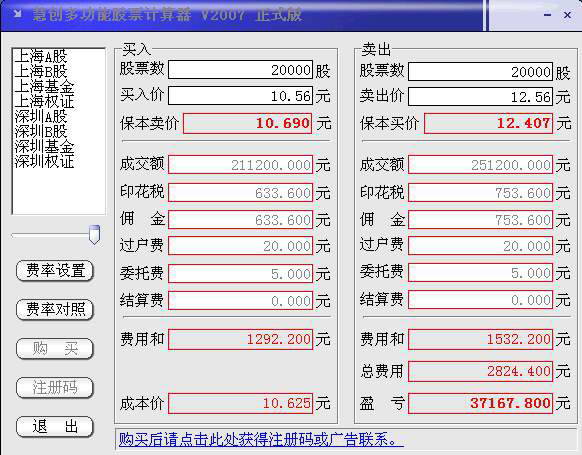Click the title bar system menu icon
582x455 pixels.
(x=17, y=14)
